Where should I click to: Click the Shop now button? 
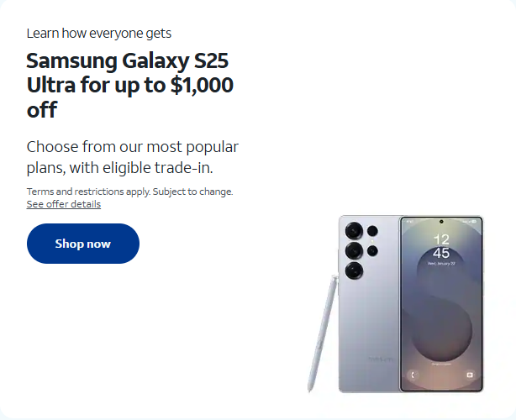(x=83, y=244)
